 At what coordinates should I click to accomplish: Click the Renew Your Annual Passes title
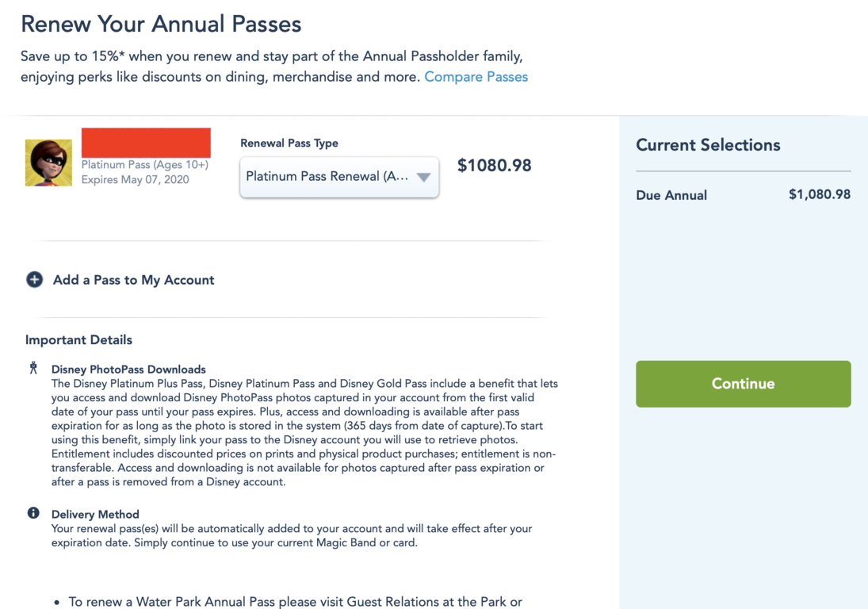[x=161, y=24]
